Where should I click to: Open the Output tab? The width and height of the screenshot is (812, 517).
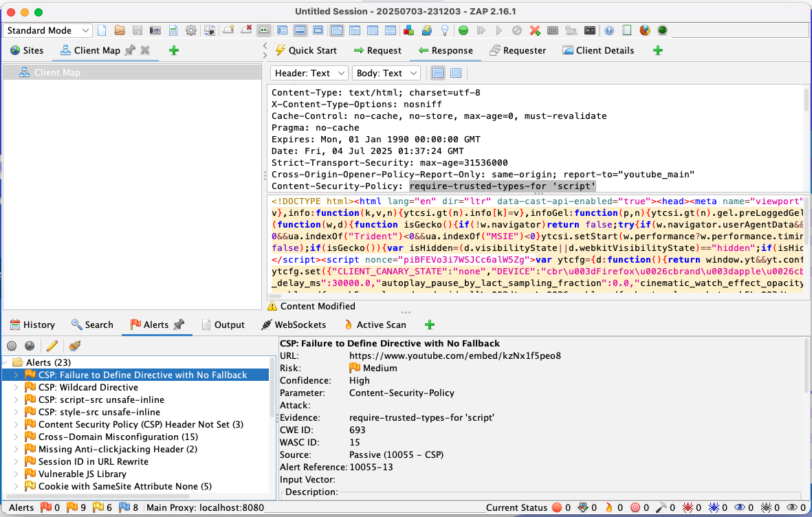(x=223, y=324)
